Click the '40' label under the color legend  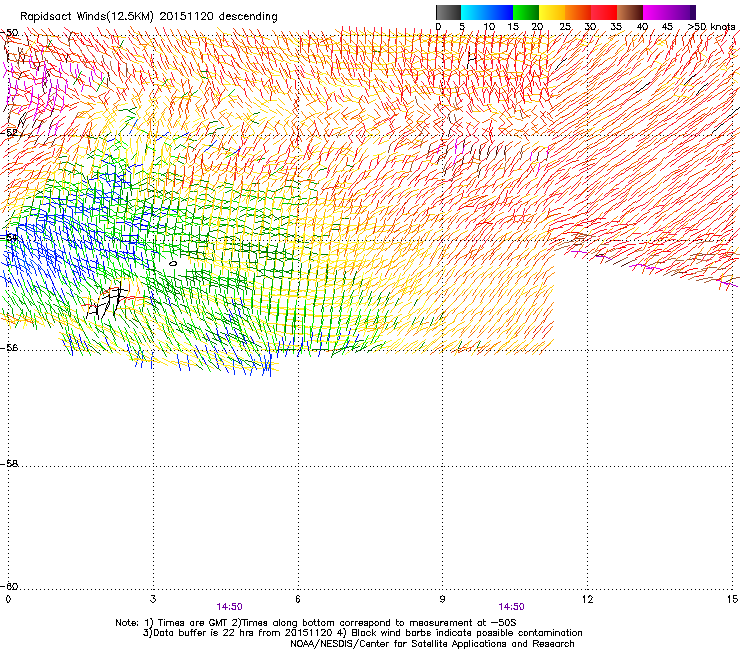pyautogui.click(x=642, y=27)
